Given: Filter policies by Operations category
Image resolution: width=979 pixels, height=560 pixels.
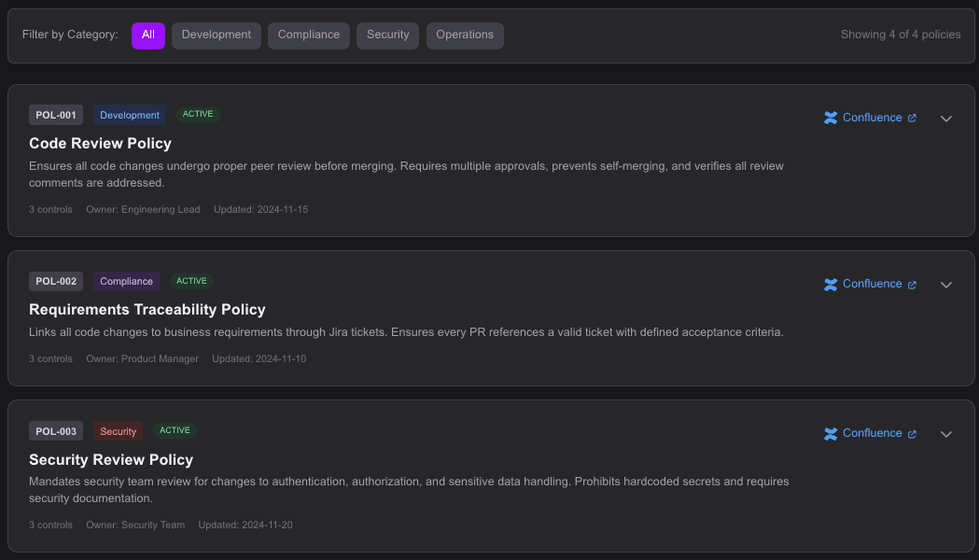Looking at the screenshot, I should point(465,35).
